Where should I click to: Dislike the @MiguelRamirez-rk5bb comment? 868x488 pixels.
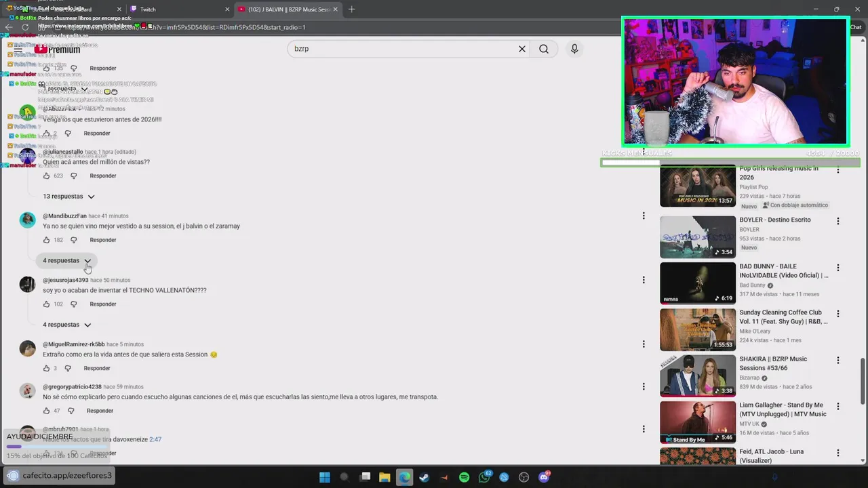pos(68,369)
